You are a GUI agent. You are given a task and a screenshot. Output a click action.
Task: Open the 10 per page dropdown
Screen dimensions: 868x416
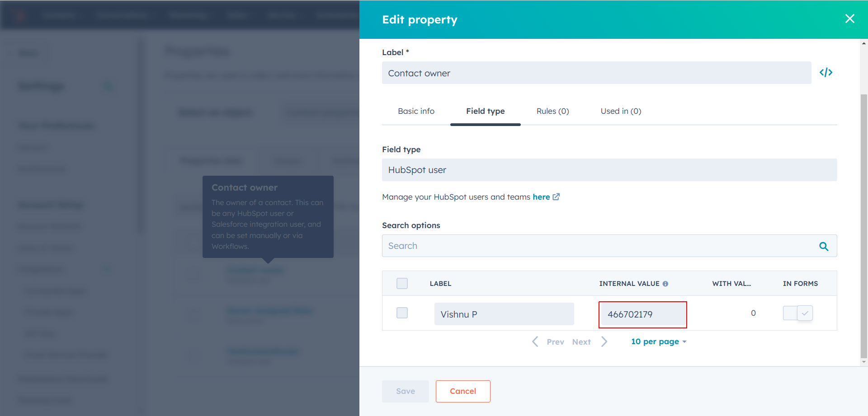tap(658, 341)
